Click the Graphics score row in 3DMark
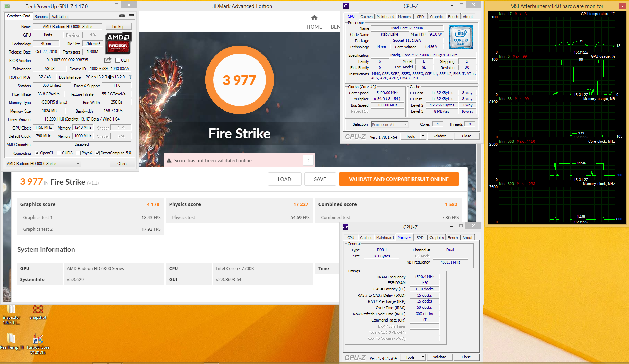Viewport: 629px width, 364px height. click(x=90, y=204)
